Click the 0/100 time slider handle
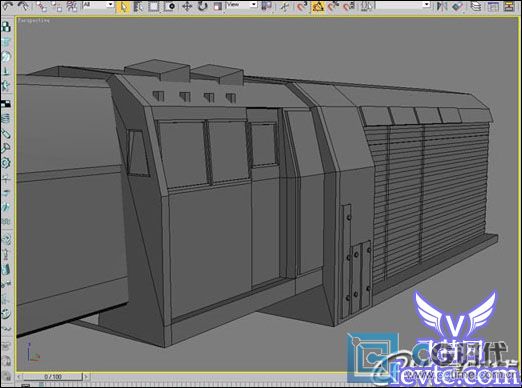522x388 pixels. 53,377
